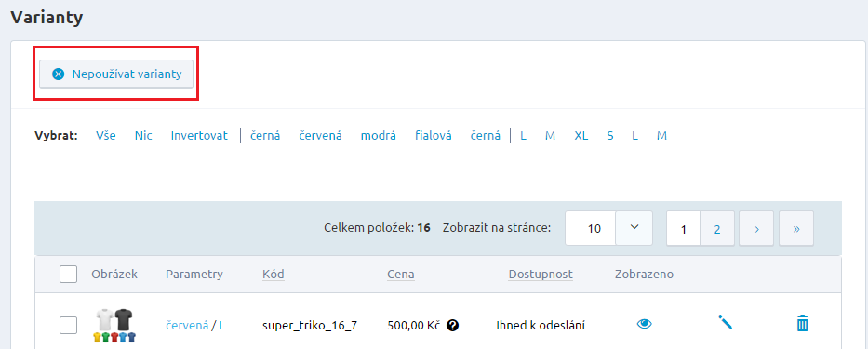Image resolution: width=868 pixels, height=349 pixels.
Task: Click the question mark icon next to price
Action: click(x=452, y=325)
